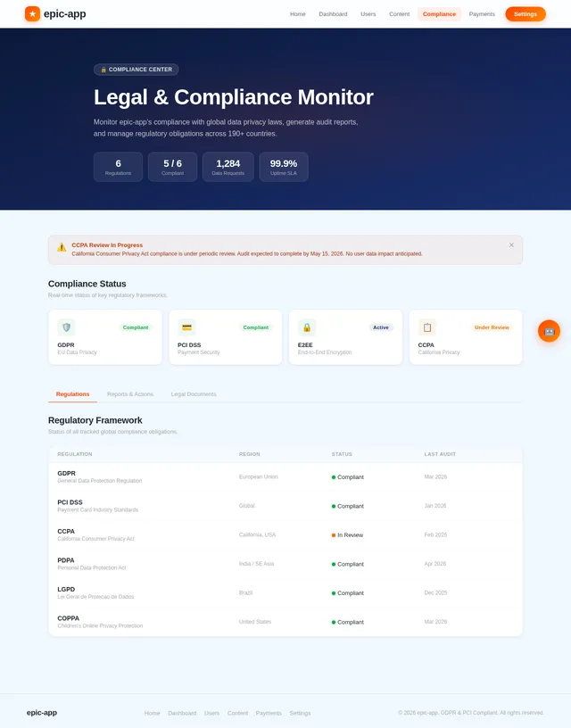Click the orange Settings button

click(x=525, y=14)
